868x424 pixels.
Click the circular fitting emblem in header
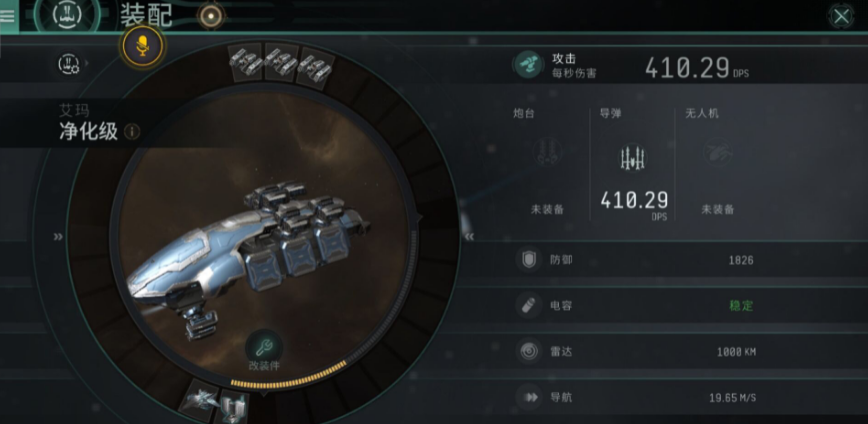[x=67, y=15]
